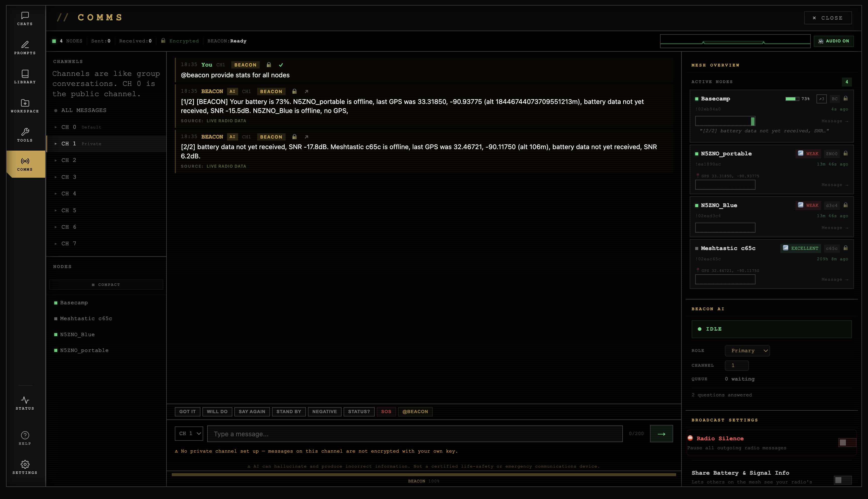Screen dimensions: 868x499
Task: Focus the Type a message input
Action: (415, 433)
